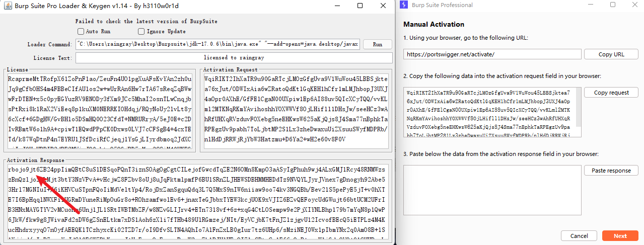Screen dimensions: 644x245
Task: Click the Paste response button
Action: pyautogui.click(x=611, y=171)
